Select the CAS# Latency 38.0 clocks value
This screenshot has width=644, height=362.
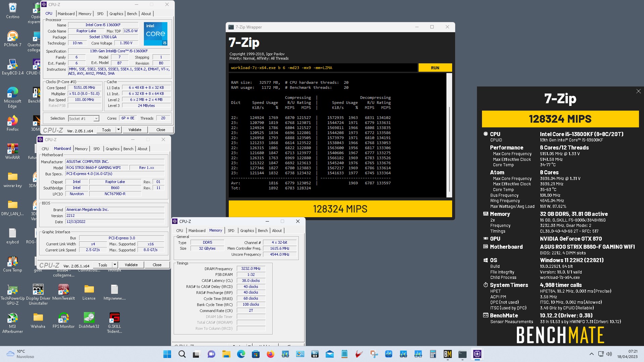pyautogui.click(x=251, y=281)
